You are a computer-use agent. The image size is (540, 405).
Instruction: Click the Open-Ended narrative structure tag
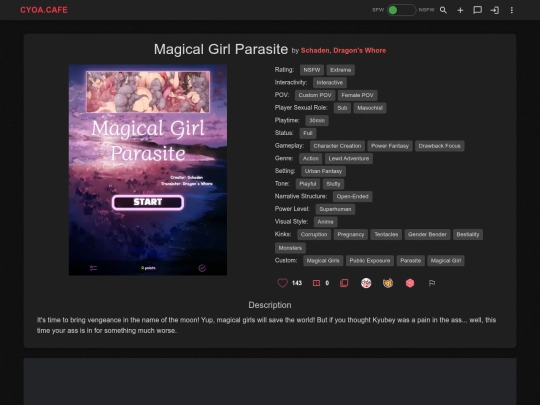pos(352,197)
